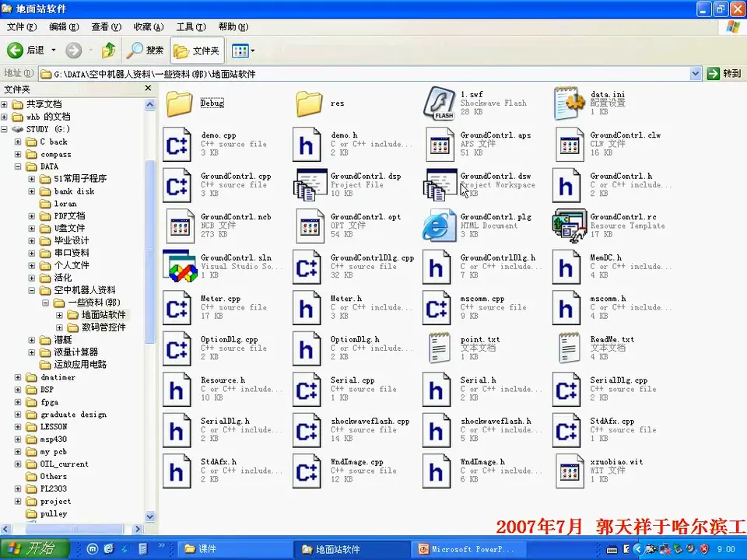Select the demo.cpp source file icon
The image size is (747, 560).
pos(177,145)
